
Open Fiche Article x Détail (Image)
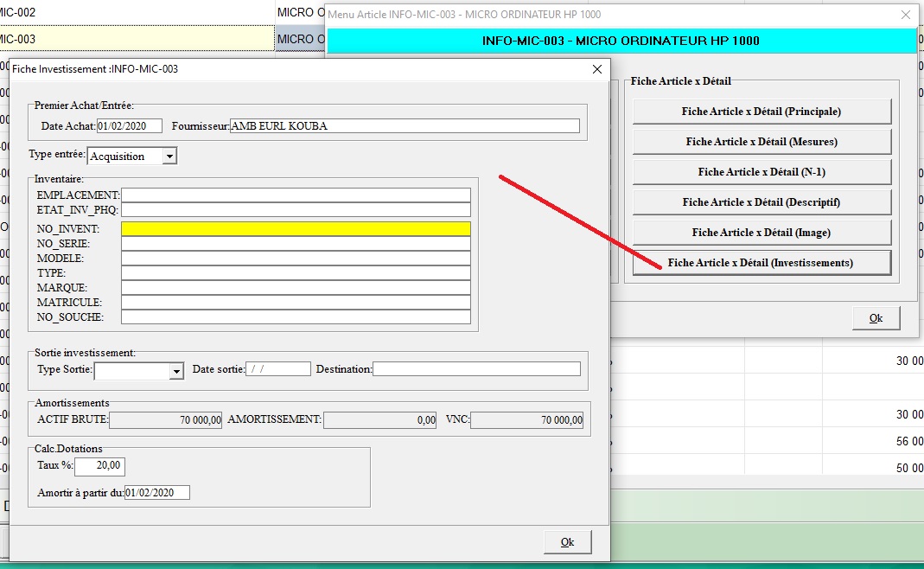click(x=761, y=233)
